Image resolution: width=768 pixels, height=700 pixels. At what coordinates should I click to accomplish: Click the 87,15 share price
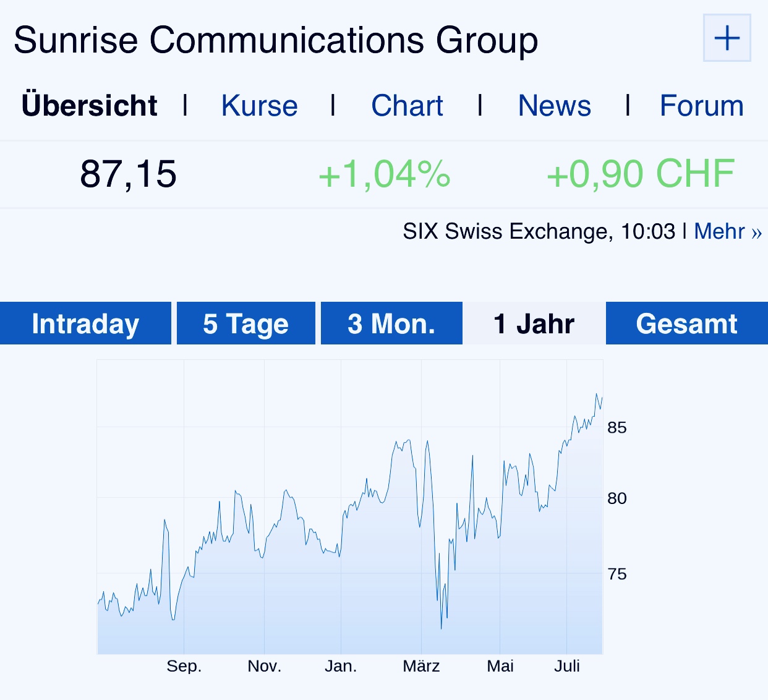point(128,174)
